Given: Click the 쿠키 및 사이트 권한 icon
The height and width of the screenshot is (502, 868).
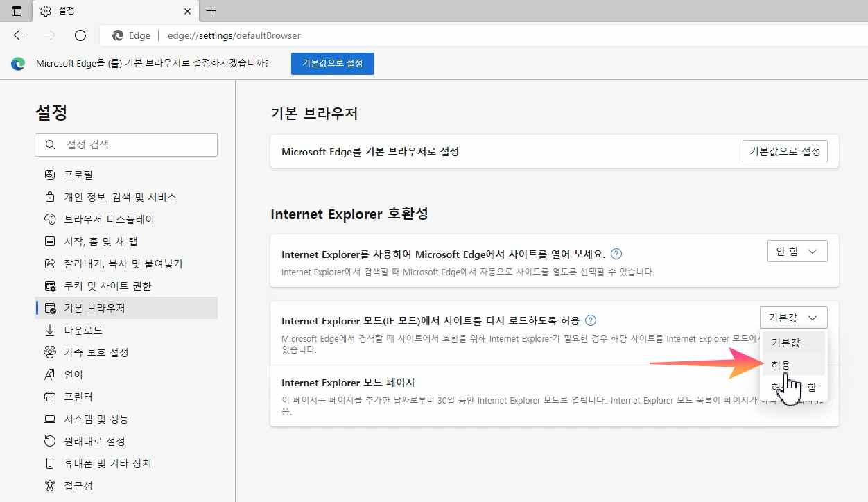Looking at the screenshot, I should point(50,286).
